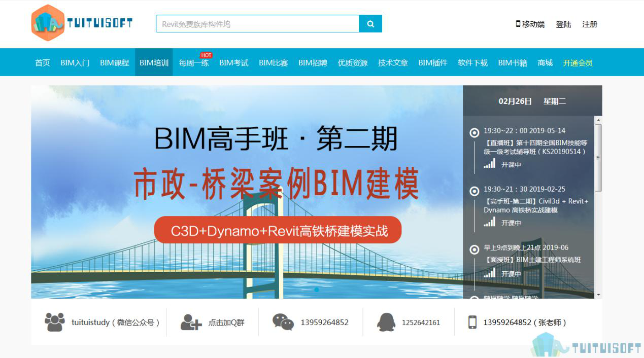Click the HOT badge above 每周一练
This screenshot has width=644, height=358.
click(x=206, y=55)
